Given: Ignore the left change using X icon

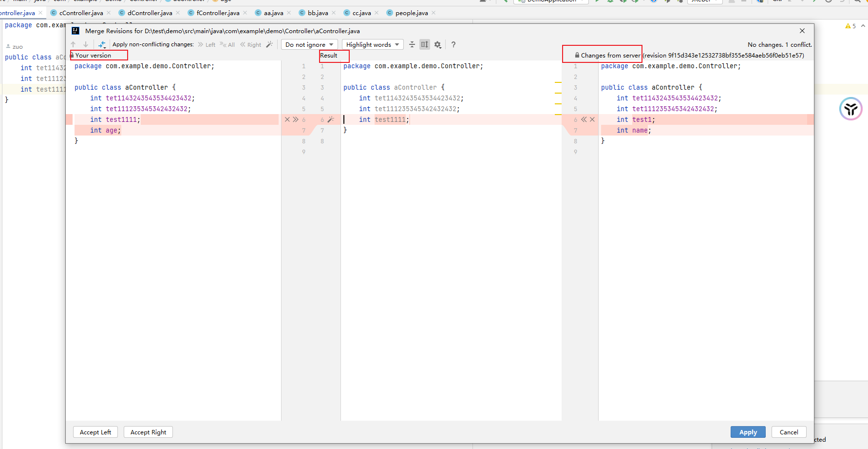Looking at the screenshot, I should 287,119.
